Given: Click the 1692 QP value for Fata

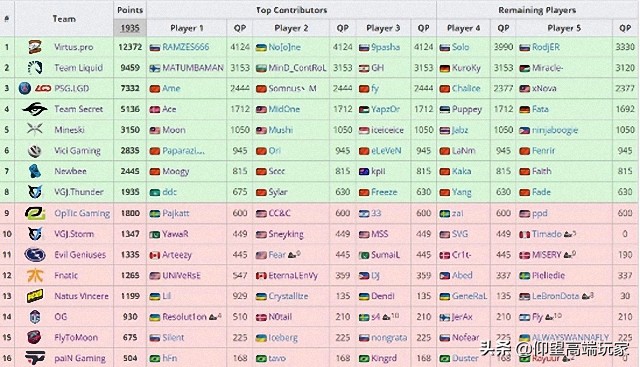Looking at the screenshot, I should click(625, 109).
